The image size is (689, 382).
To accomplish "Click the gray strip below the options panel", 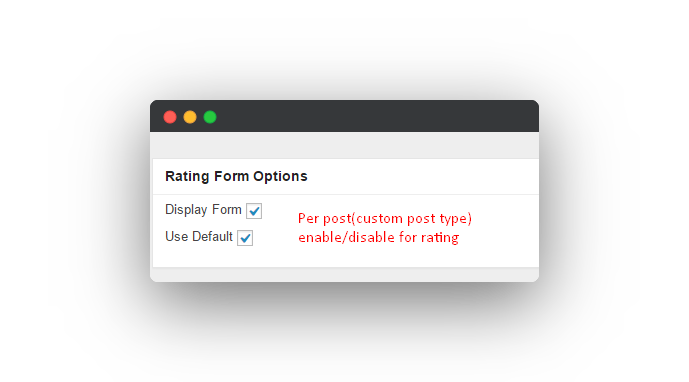I will click(x=344, y=275).
